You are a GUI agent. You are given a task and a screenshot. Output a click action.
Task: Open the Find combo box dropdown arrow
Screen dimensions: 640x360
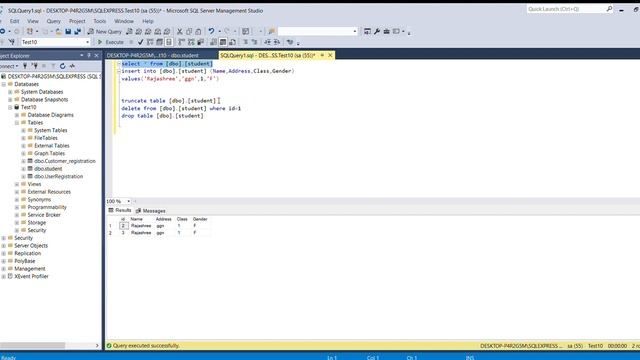coord(355,31)
